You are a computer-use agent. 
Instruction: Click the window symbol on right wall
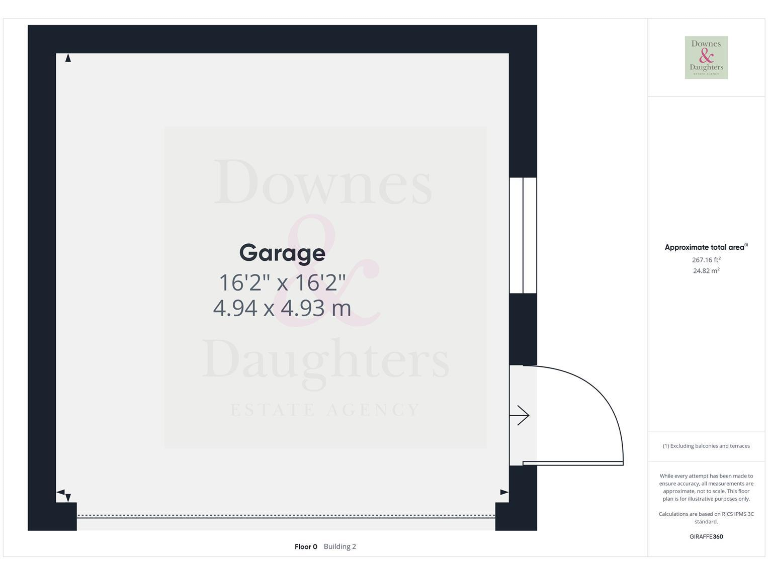click(523, 236)
